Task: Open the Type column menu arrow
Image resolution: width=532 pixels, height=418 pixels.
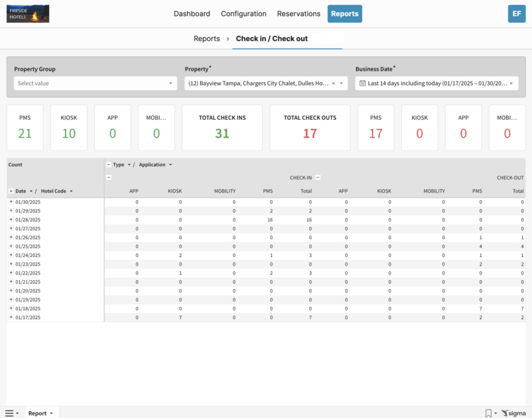Action: (129, 164)
